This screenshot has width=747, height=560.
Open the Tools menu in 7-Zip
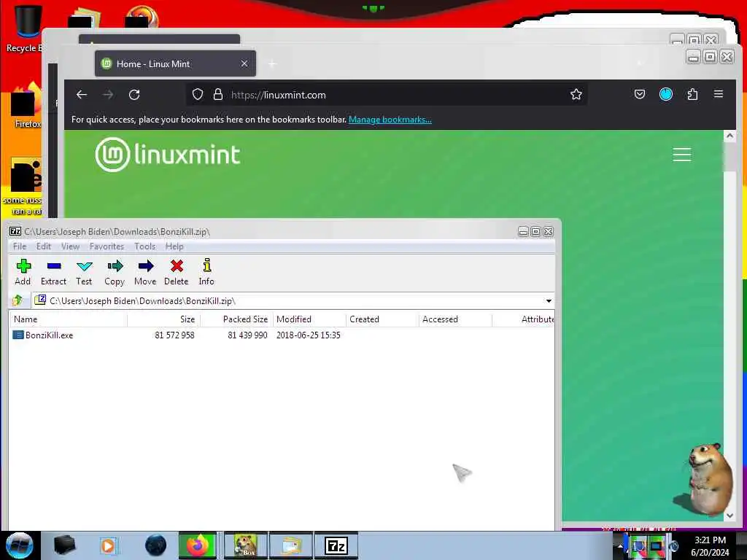tap(145, 246)
